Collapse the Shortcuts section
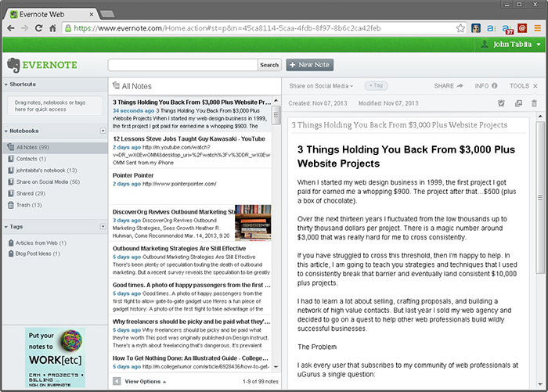 [x=7, y=84]
